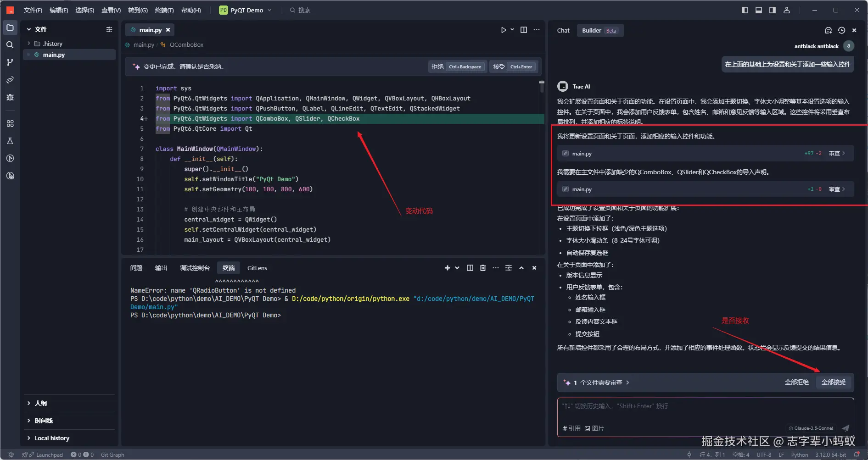Click the Run file play icon
This screenshot has height=460, width=868.
pyautogui.click(x=504, y=30)
